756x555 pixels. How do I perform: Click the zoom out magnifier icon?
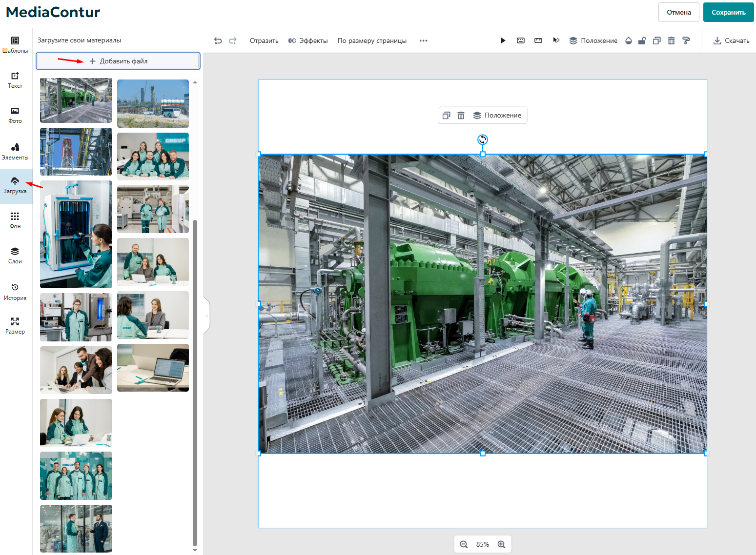point(464,544)
